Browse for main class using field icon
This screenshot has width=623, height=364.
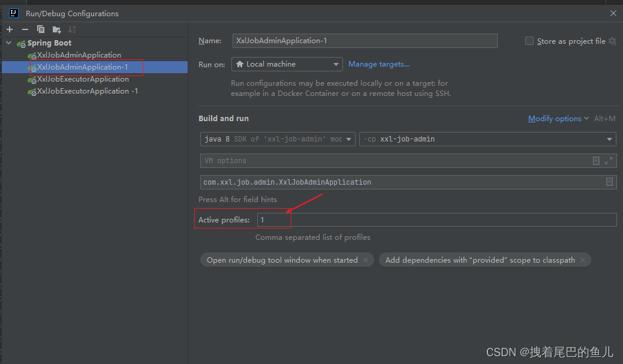coord(609,182)
